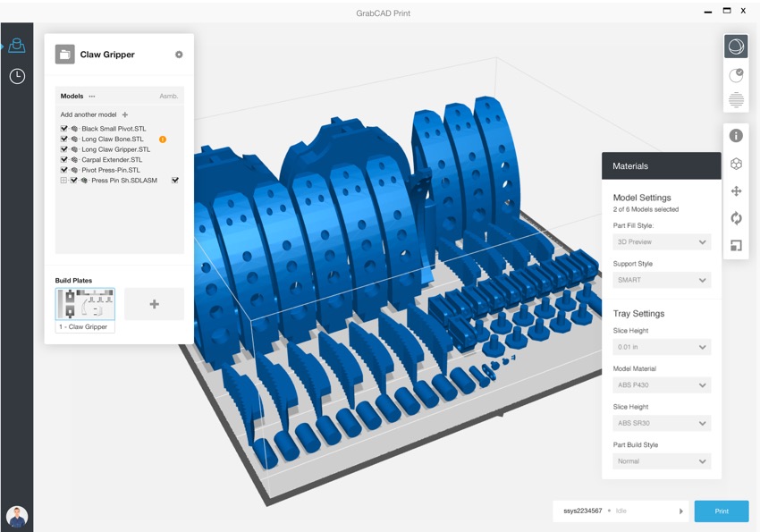Uncheck Black Small Pivot.STL checkbox

point(63,129)
